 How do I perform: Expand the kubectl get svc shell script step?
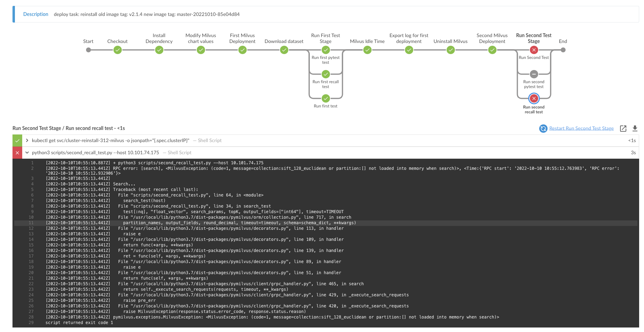click(27, 140)
